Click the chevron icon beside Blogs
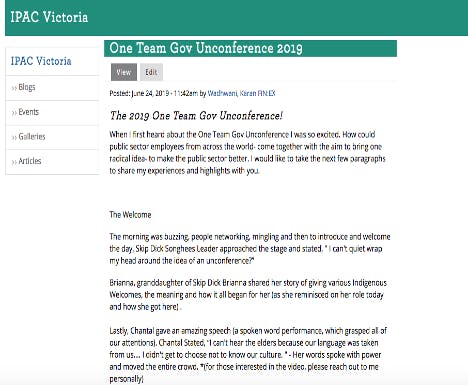Image resolution: width=468 pixels, height=385 pixels. [x=14, y=88]
